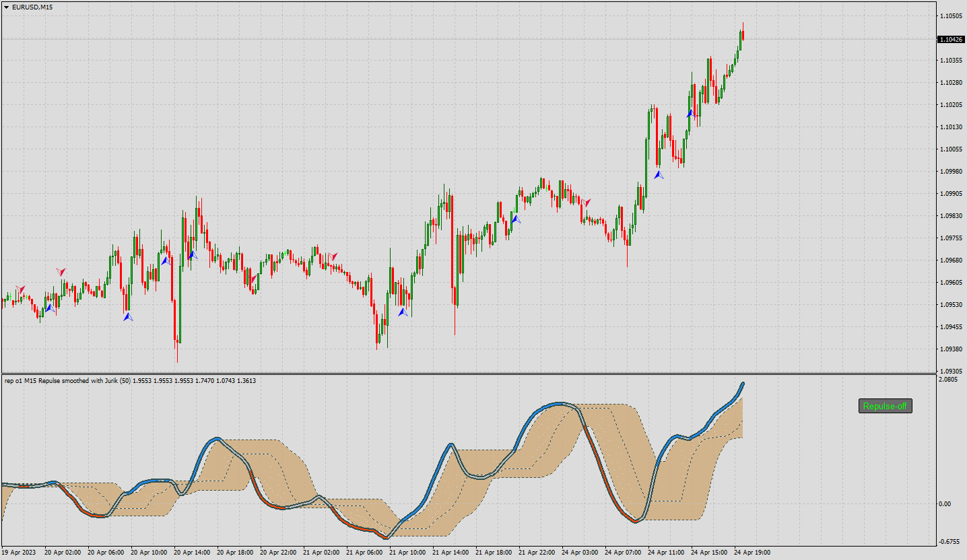Open the chart menu triangle beside EURUSD,M15
This screenshot has width=967, height=560.
click(x=6, y=7)
